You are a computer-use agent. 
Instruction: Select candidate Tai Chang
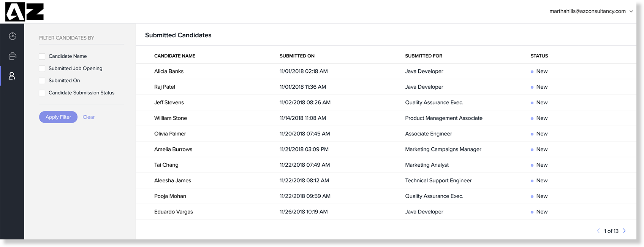[x=166, y=165]
